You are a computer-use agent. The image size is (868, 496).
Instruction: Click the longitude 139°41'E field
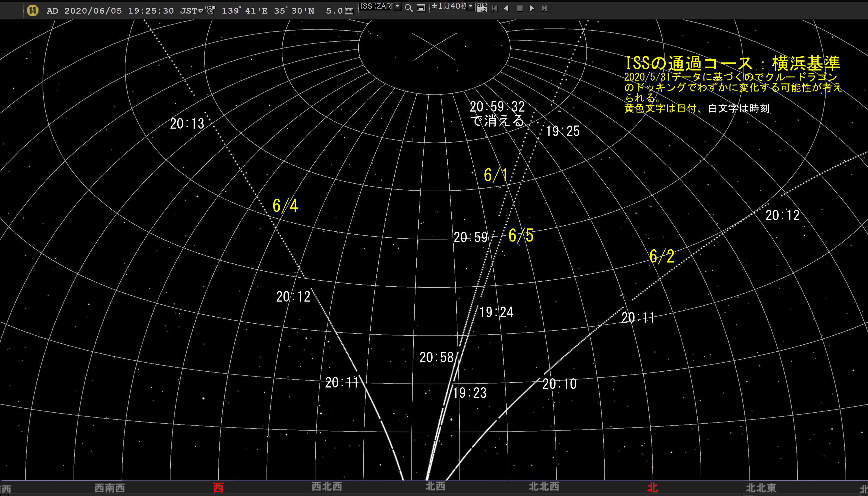[245, 11]
